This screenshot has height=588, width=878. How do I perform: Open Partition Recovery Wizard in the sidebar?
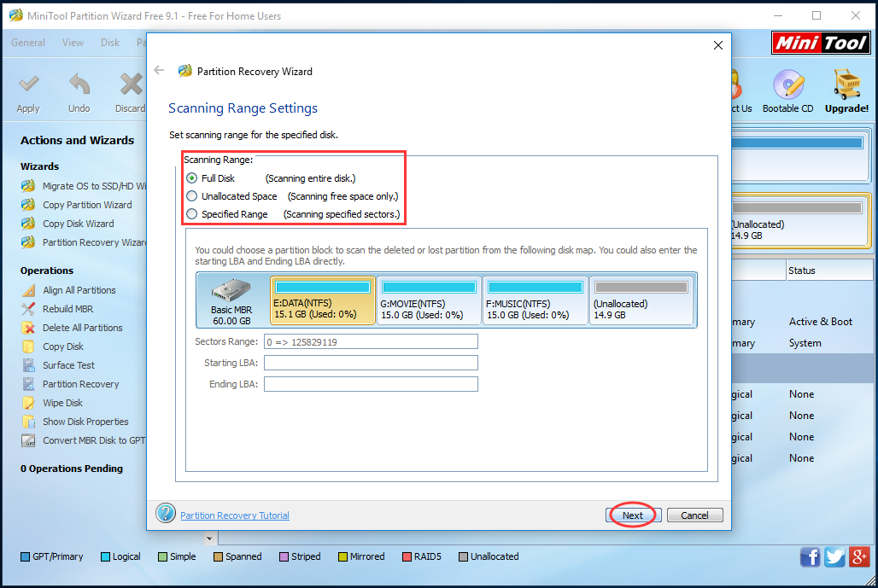84,242
